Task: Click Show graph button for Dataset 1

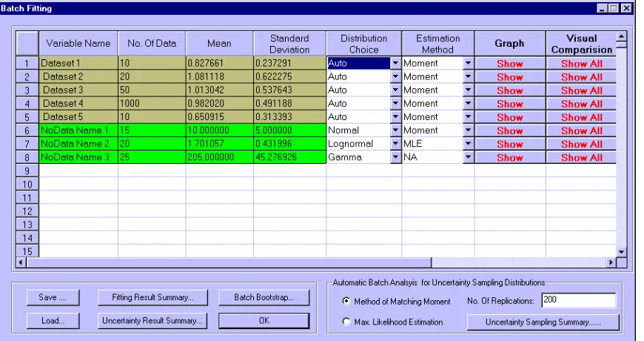Action: (x=510, y=63)
